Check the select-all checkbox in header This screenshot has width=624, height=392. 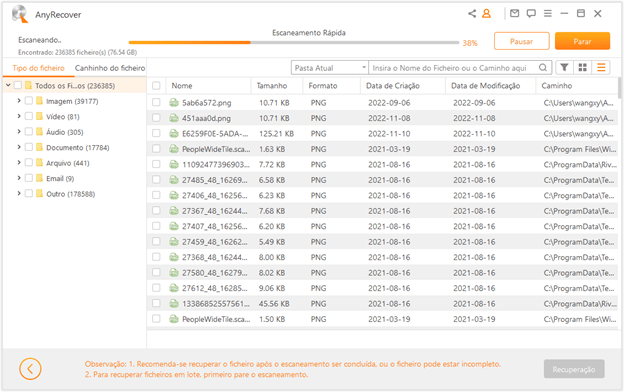pos(156,86)
